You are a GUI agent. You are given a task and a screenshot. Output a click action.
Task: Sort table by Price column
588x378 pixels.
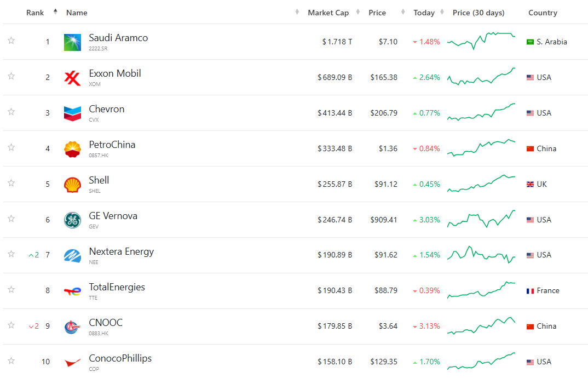point(377,13)
